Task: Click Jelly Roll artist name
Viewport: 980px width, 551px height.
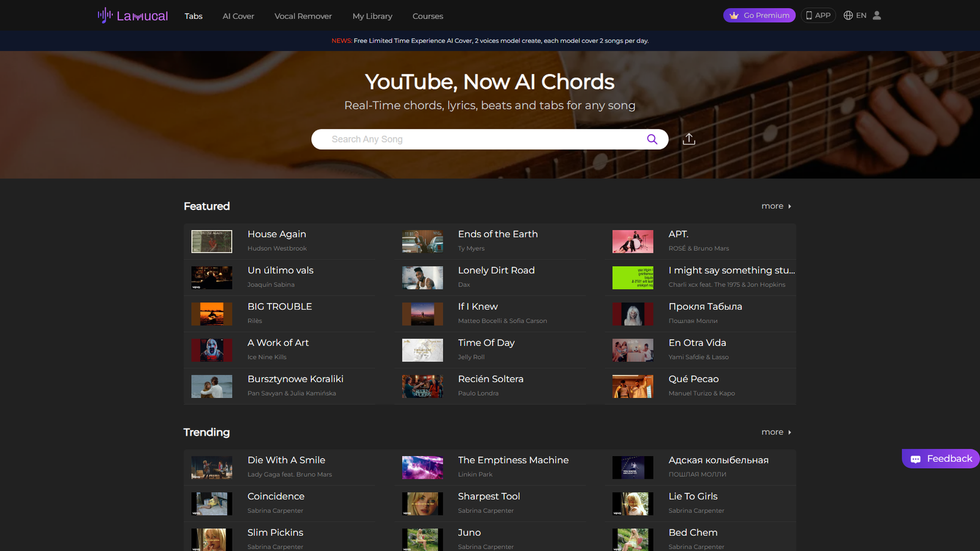Action: (x=472, y=357)
